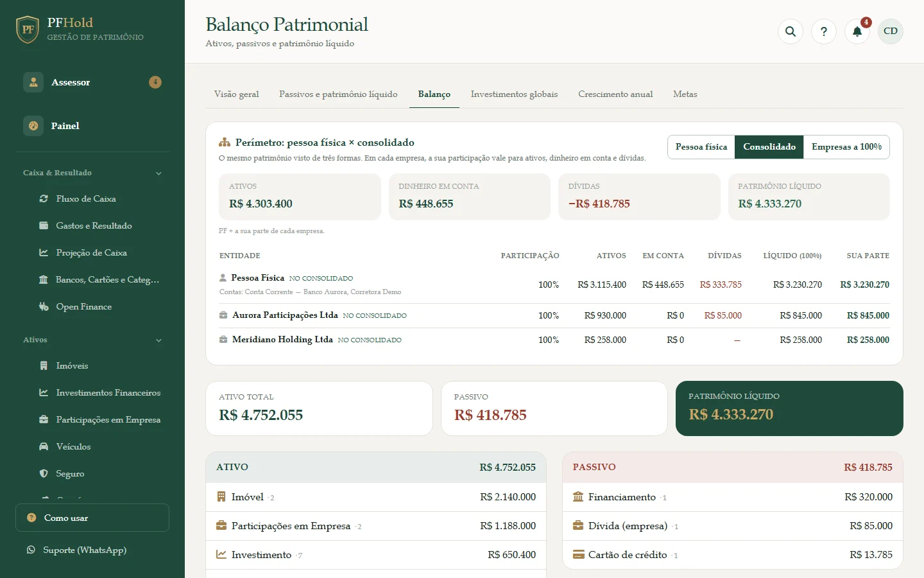Click the Seguro shield icon

click(x=44, y=474)
